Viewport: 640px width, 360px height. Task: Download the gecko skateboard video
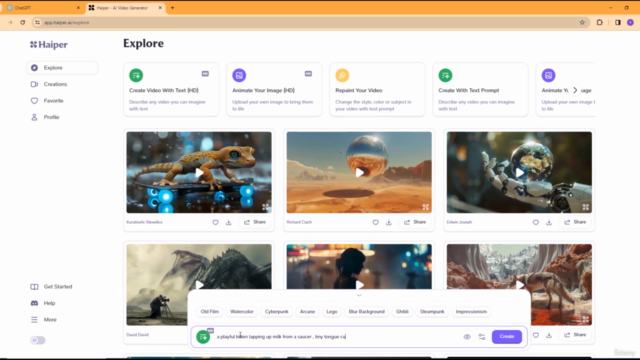click(229, 222)
